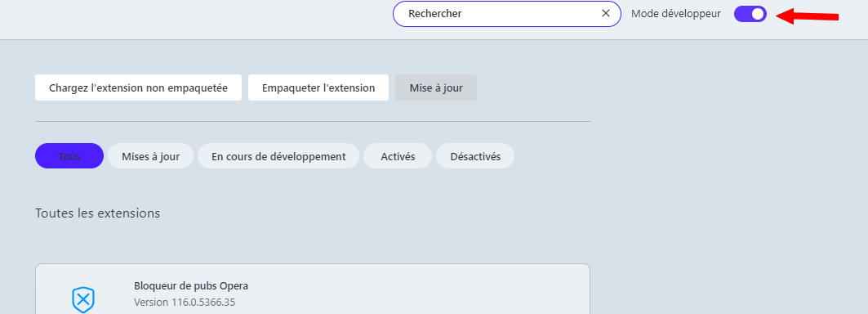Click the empty top bar left of search
This screenshot has height=314, width=868.
coord(194,20)
